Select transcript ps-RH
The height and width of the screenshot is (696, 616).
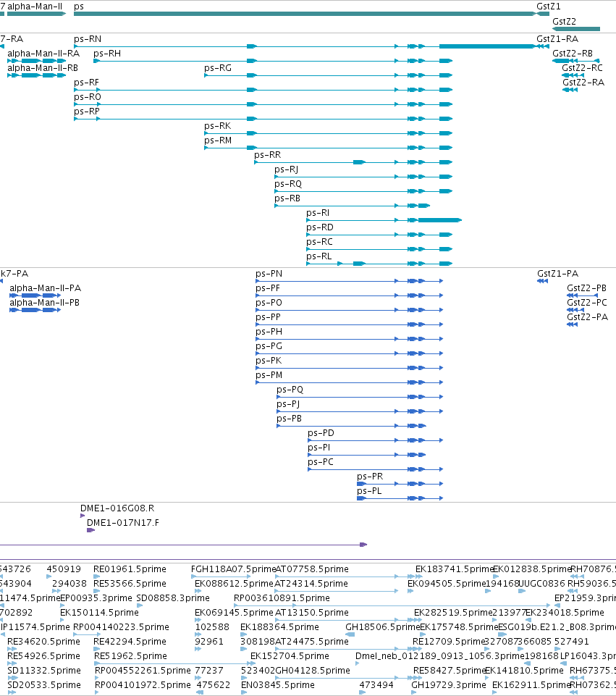click(273, 61)
